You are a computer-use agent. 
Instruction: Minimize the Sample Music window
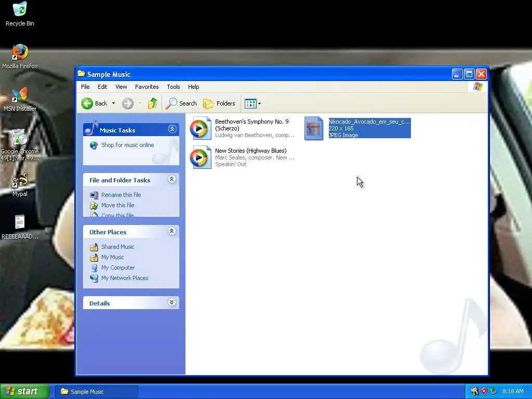[x=457, y=74]
